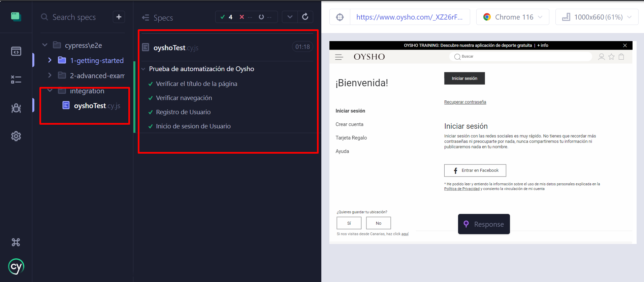Image resolution: width=644 pixels, height=282 pixels.
Task: Click the Response pin icon
Action: [466, 224]
